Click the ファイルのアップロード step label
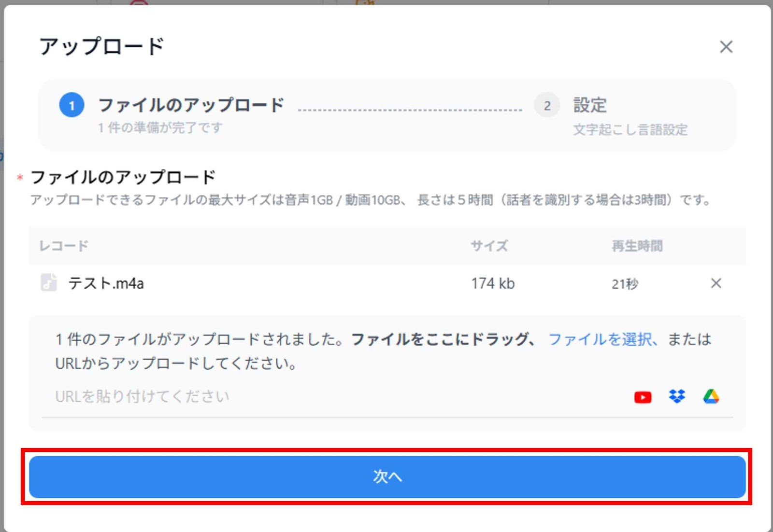Image resolution: width=773 pixels, height=532 pixels. click(x=191, y=104)
